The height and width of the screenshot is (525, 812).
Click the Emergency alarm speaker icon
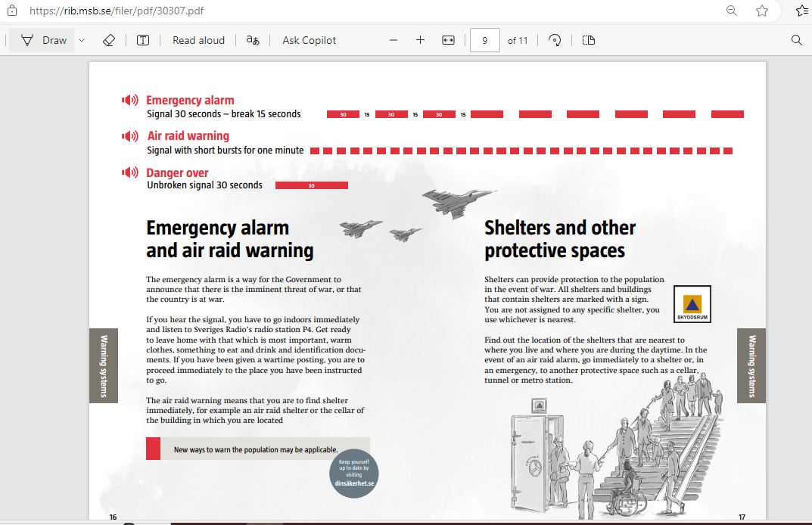coord(130,100)
